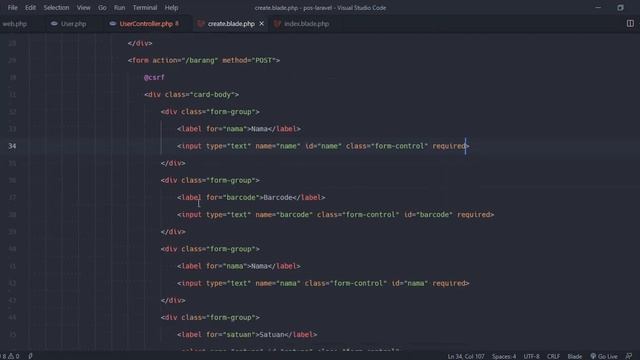Minimize the Visual Studio Code window
The height and width of the screenshot is (360, 640).
tap(598, 7)
